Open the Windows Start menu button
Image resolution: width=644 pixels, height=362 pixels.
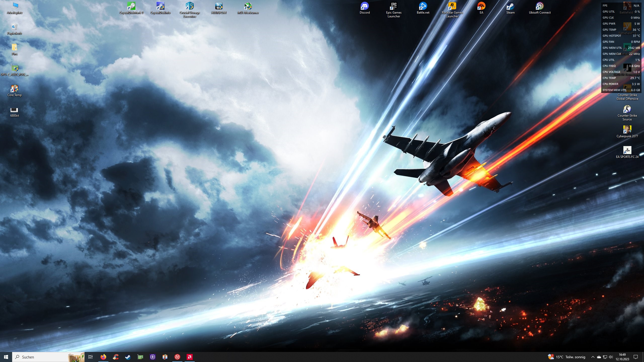click(6, 357)
